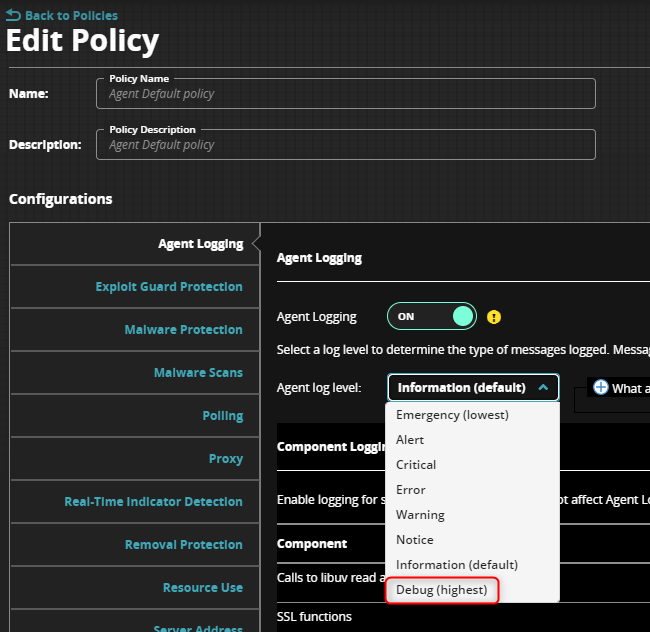Go to the Real-Time Indicator Detection tab
Viewport: 650px width, 632px height.
click(x=153, y=502)
